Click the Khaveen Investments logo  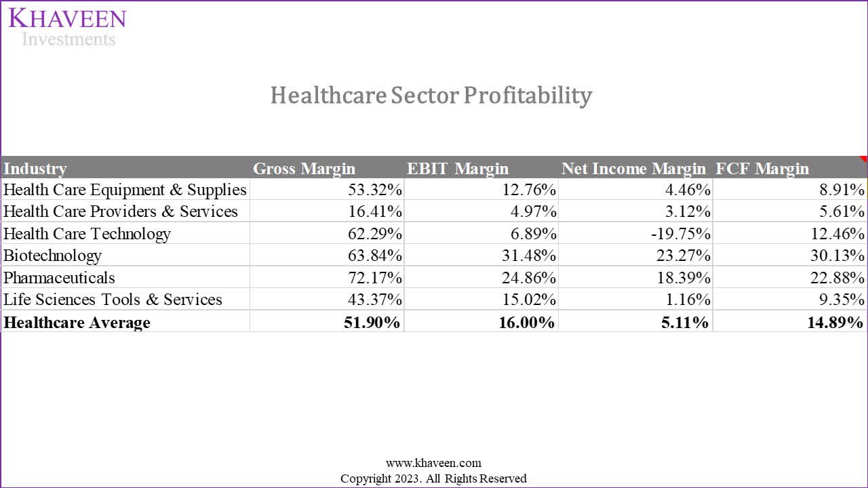pos(67,27)
